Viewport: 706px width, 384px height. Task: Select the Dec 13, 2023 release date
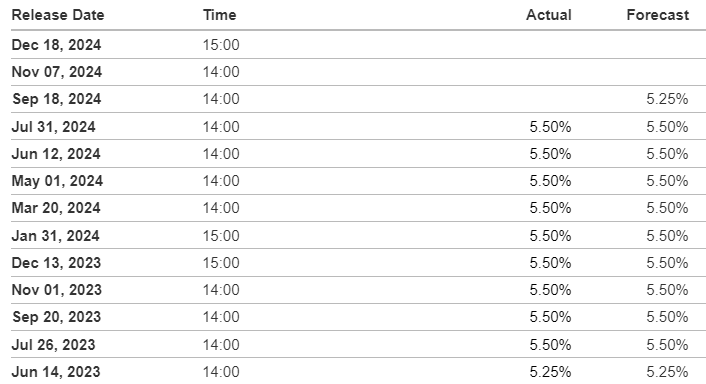tap(56, 263)
